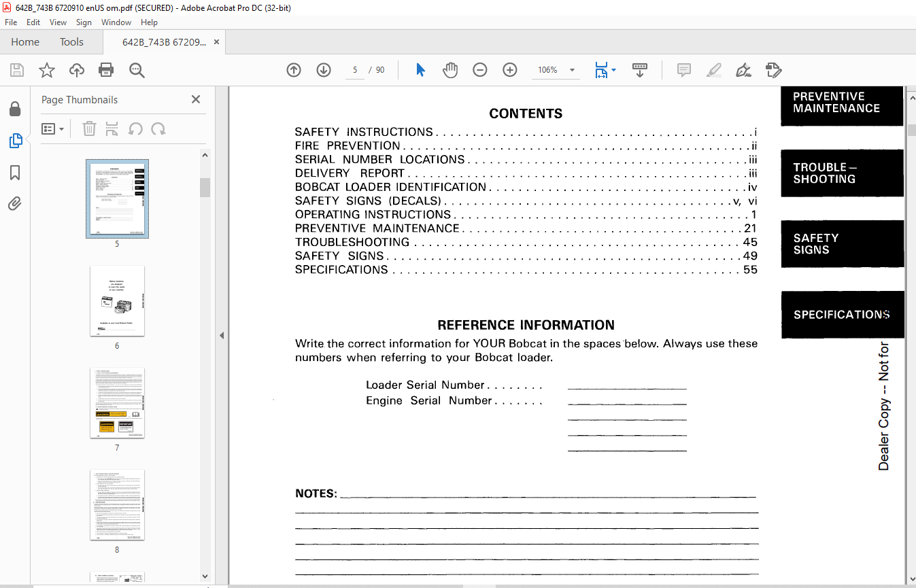Click SAFETY SIGNS black index tab
This screenshot has width=916, height=588.
pos(842,244)
